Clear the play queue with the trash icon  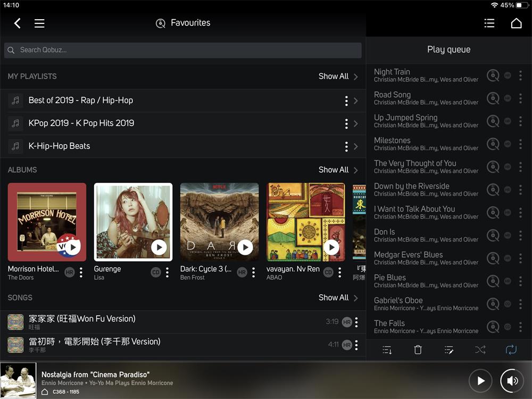pos(418,350)
